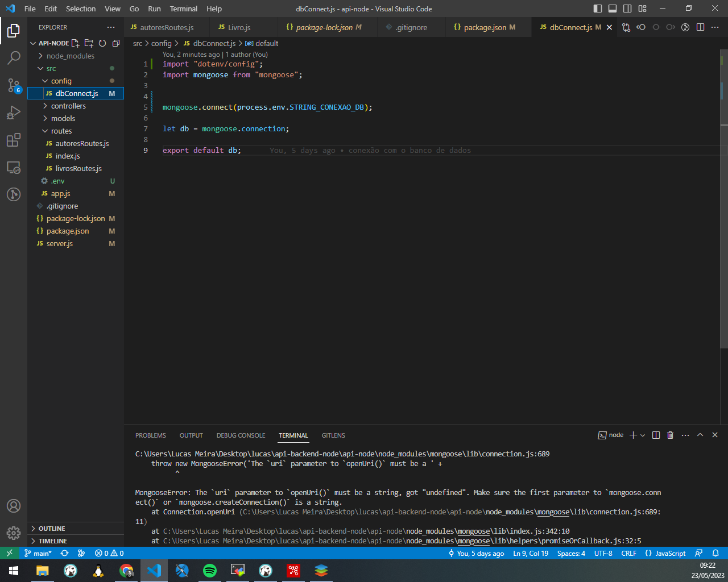Open Source Control view with 6 changes
Screen dimensions: 728x582
pyautogui.click(x=14, y=85)
